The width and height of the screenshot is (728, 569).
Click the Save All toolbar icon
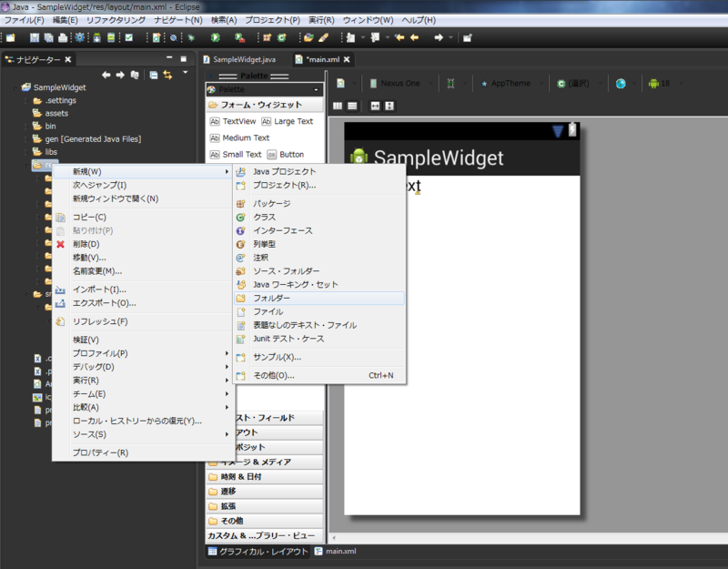(48, 37)
